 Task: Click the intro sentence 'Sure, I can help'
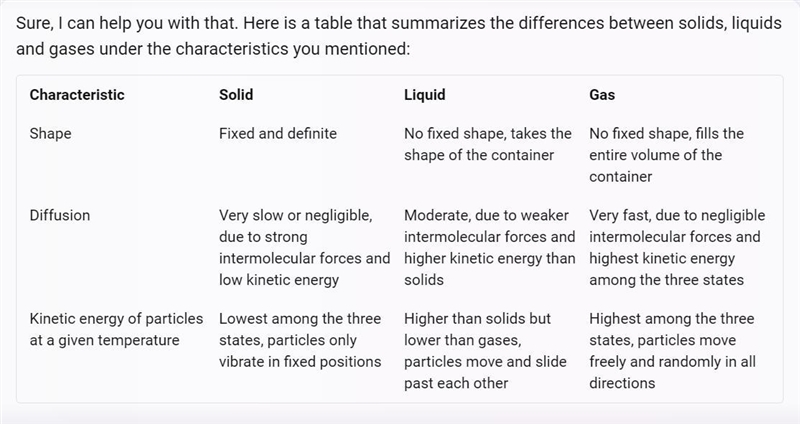[398, 23]
